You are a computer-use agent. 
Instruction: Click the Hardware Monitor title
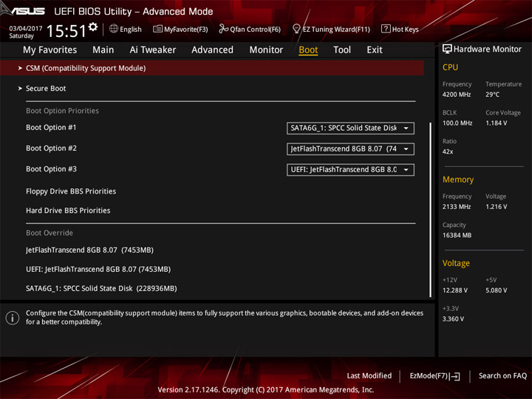(488, 50)
